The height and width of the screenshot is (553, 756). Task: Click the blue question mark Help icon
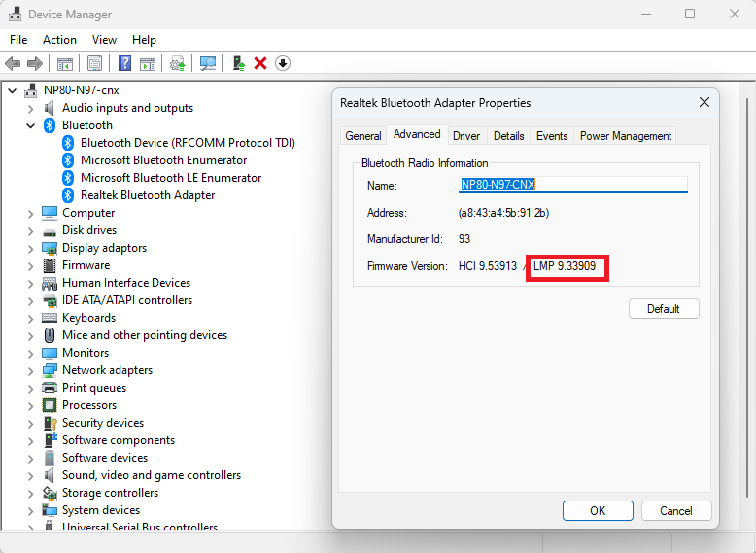tap(125, 63)
